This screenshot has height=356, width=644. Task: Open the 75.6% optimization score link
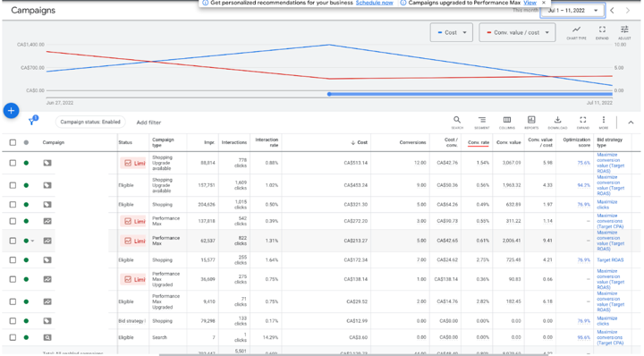pyautogui.click(x=583, y=163)
